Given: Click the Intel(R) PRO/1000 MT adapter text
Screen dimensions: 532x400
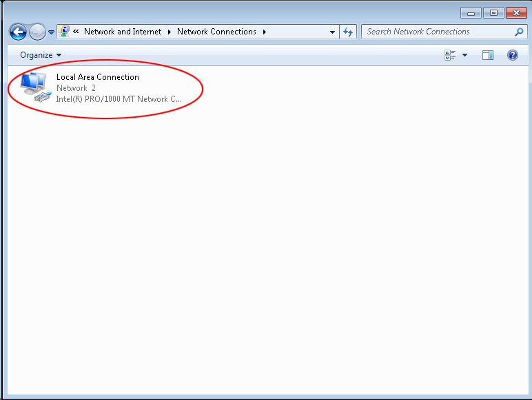Looking at the screenshot, I should (119, 99).
